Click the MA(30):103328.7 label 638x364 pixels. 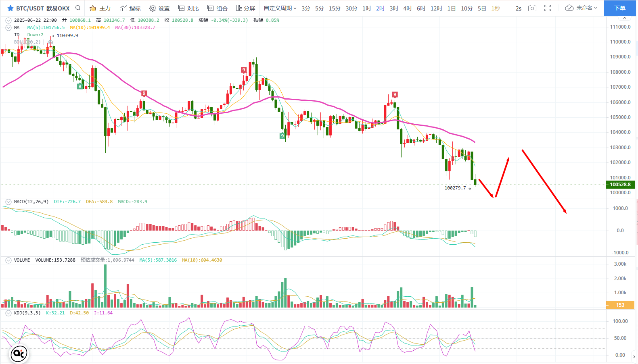tap(135, 27)
